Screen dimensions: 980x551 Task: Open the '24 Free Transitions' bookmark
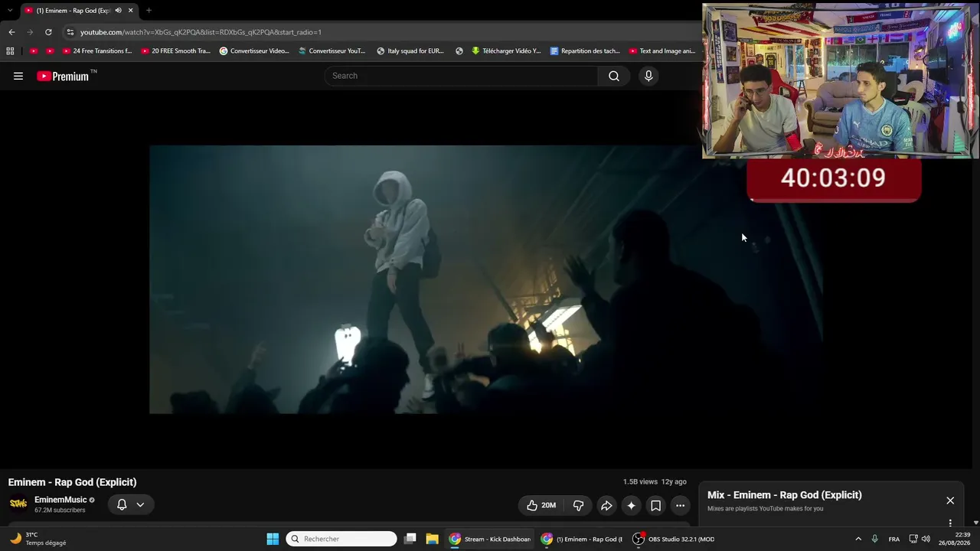pos(97,51)
